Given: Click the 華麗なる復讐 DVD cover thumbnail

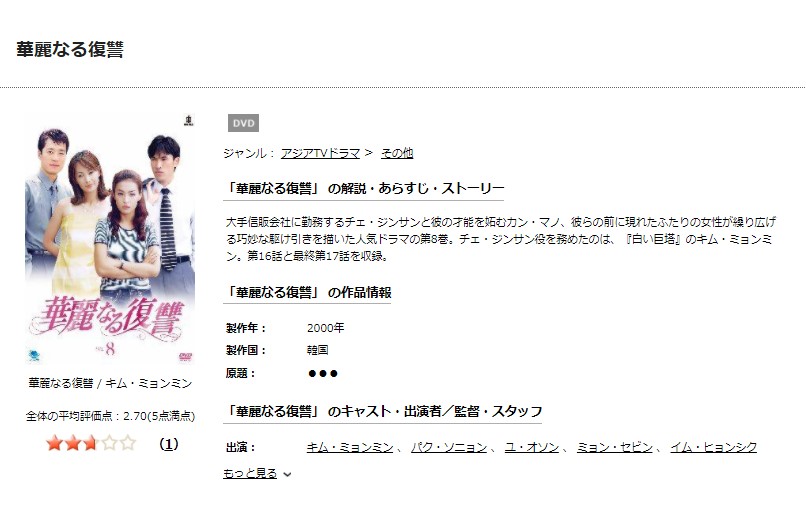Looking at the screenshot, I should (x=109, y=239).
